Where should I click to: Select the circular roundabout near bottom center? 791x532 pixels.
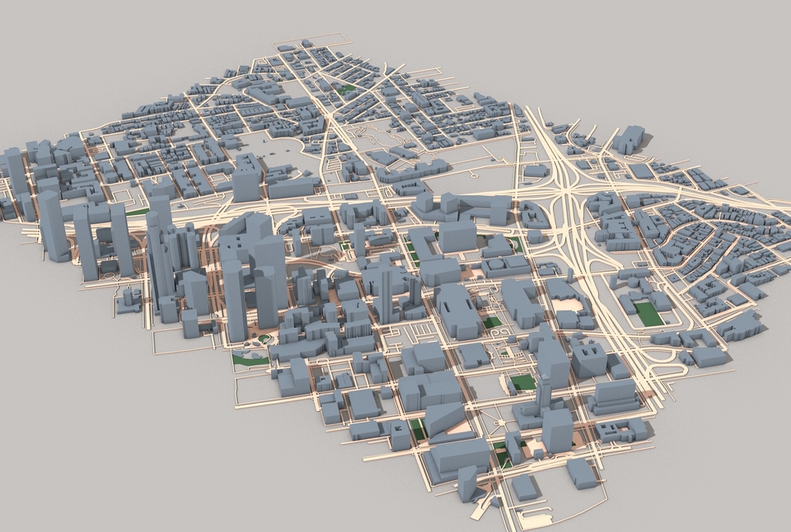point(500,422)
